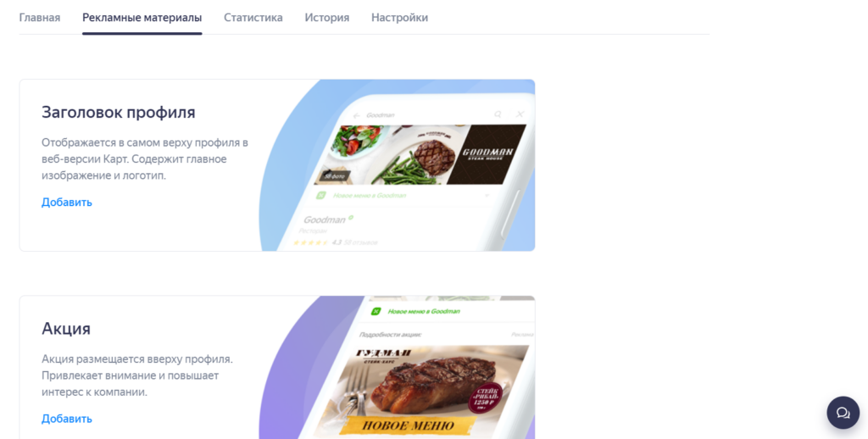Viewport: 868px width, 439px height.
Task: Click Добавить under Заголовок профиля
Action: 66,202
